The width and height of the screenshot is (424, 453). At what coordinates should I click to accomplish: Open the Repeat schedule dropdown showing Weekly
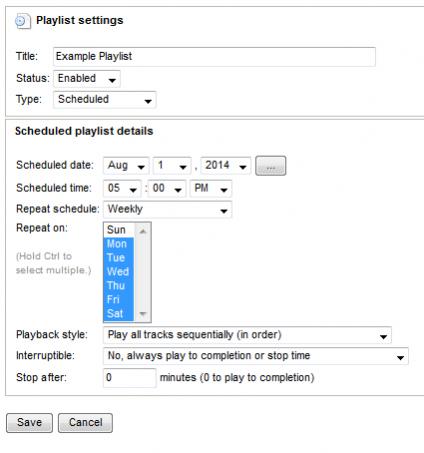167,209
